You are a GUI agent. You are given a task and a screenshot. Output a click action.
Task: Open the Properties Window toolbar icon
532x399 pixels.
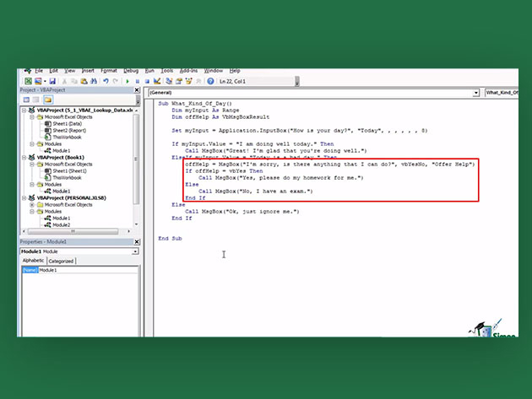(179, 81)
